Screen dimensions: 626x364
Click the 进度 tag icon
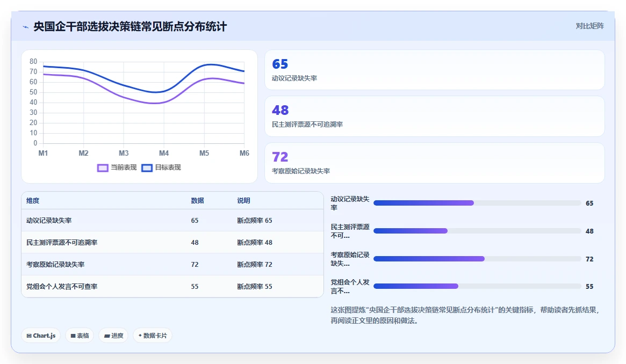click(x=107, y=336)
